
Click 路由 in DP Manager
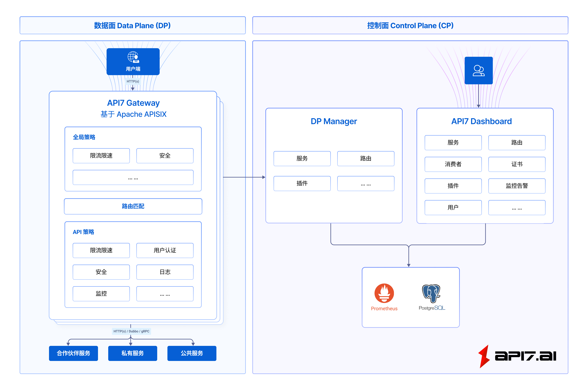pos(366,158)
